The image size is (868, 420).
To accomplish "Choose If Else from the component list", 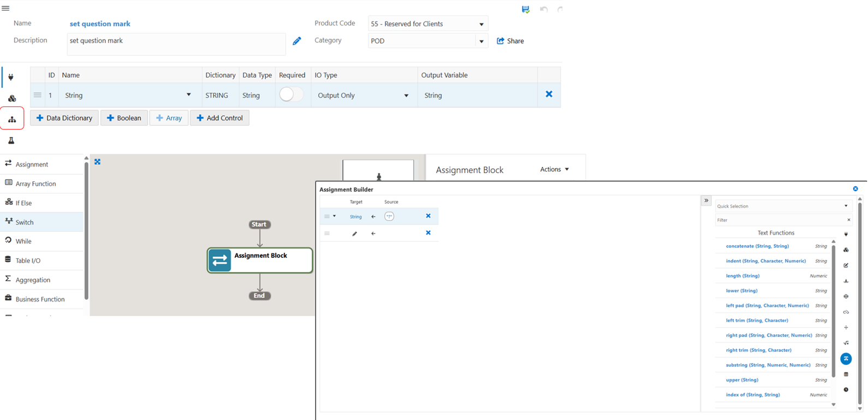I will point(23,203).
